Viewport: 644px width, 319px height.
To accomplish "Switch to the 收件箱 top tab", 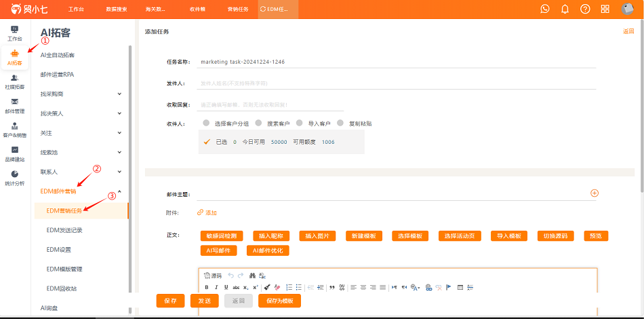I will pyautogui.click(x=197, y=10).
